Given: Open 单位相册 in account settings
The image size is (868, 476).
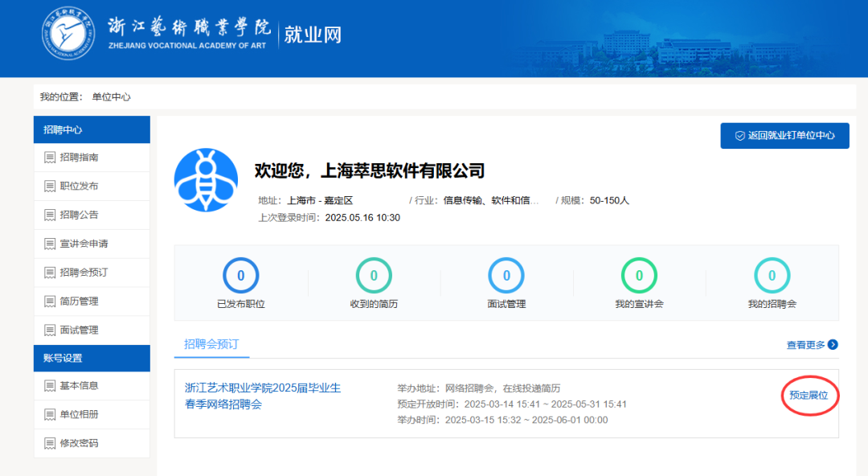Looking at the screenshot, I should (x=79, y=415).
